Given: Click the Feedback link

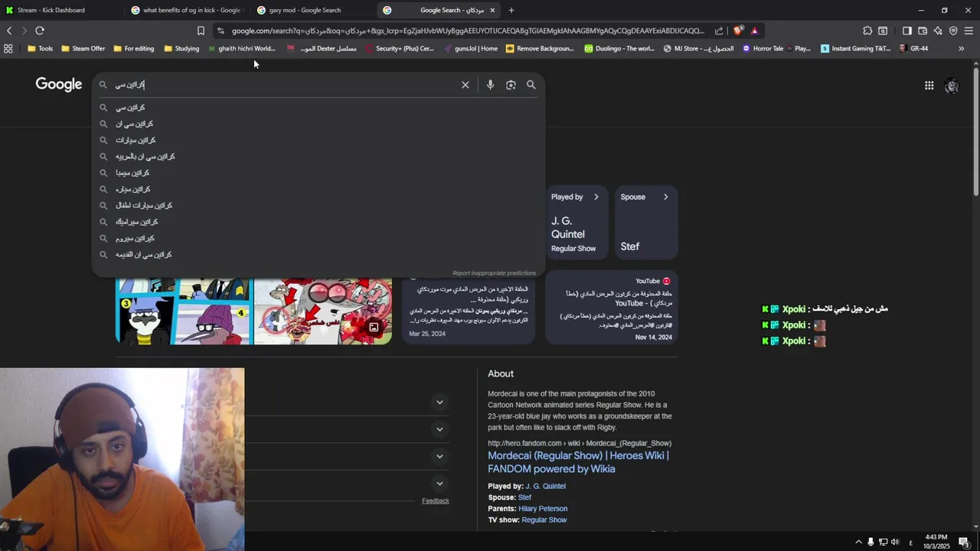Looking at the screenshot, I should [x=435, y=500].
